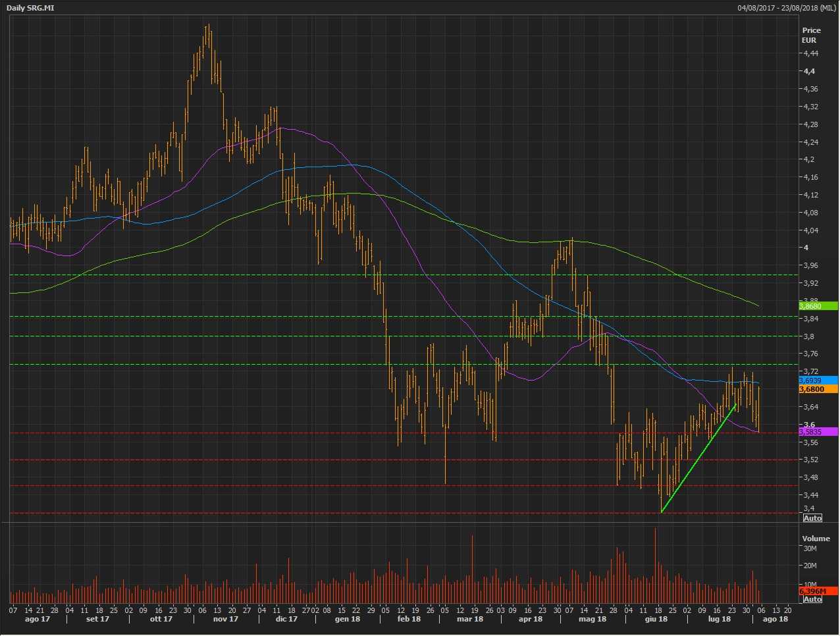
Task: Click the green 3,8680 price tag
Action: pos(817,306)
